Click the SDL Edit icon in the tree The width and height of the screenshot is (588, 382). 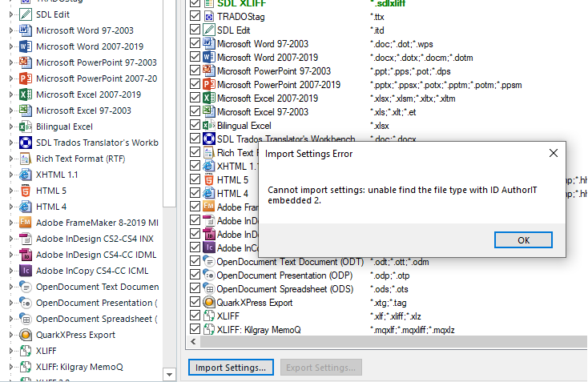click(x=26, y=14)
